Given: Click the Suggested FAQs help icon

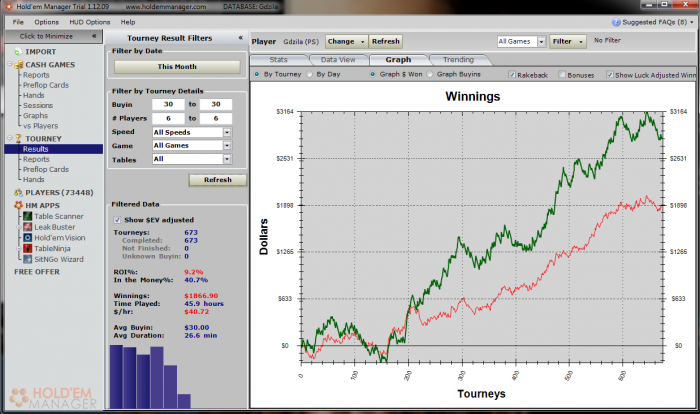Looking at the screenshot, I should click(x=616, y=22).
